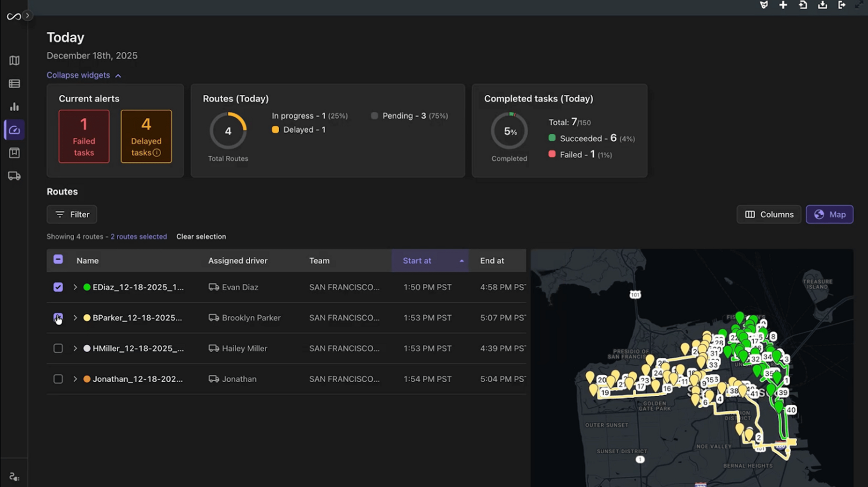Open the route settings icon at sidebar bottom
Viewport: 868px width, 487px height.
coord(14,477)
